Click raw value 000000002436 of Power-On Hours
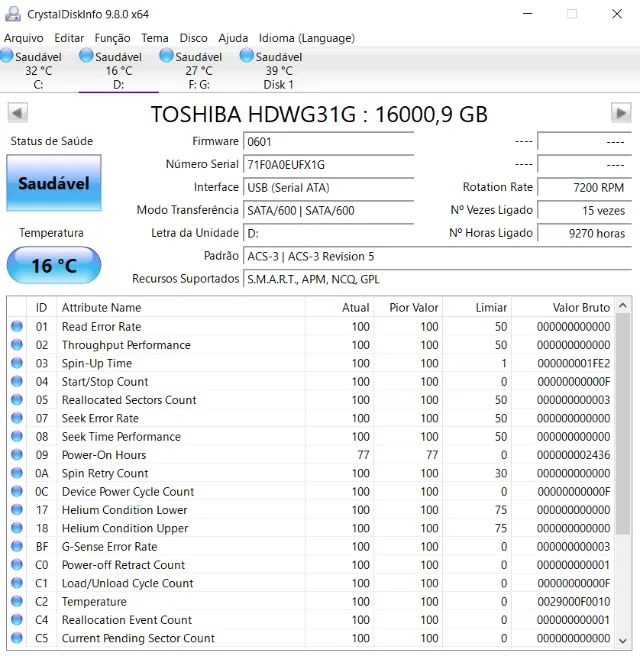This screenshot has height=656, width=640. point(573,455)
